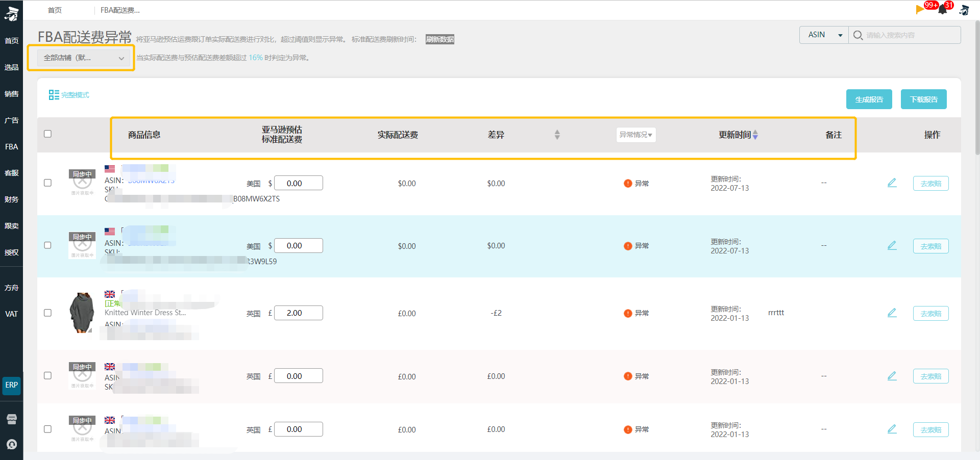The width and height of the screenshot is (980, 460).
Task: Open the 客服 sidebar menu
Action: (x=11, y=173)
